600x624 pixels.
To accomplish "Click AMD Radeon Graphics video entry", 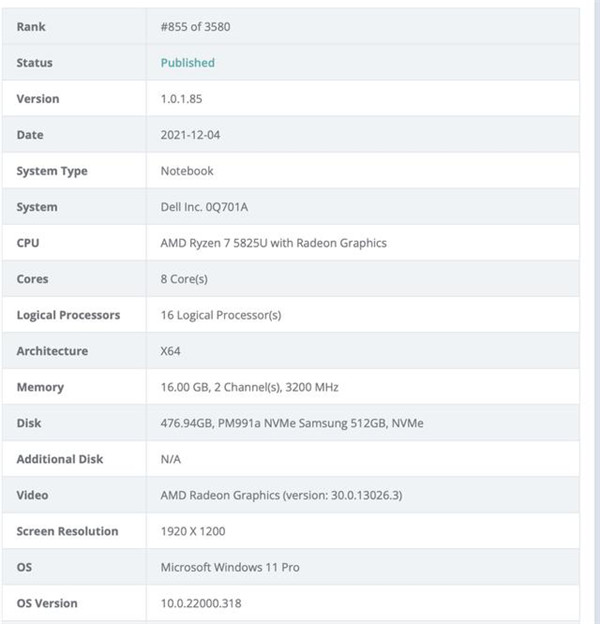I will click(x=281, y=494).
